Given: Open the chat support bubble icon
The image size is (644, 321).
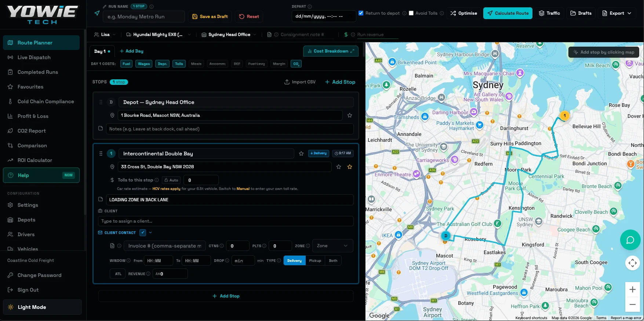Looking at the screenshot, I should [x=630, y=240].
